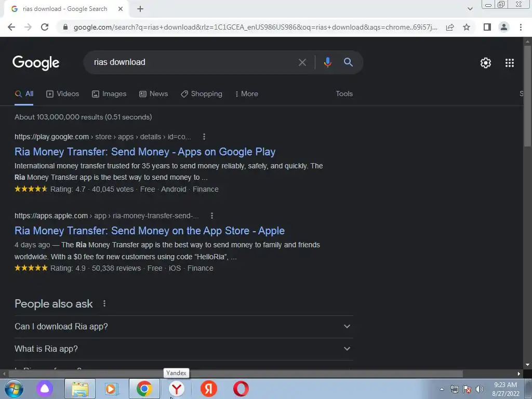Launch Opera from the taskbar
532x399 pixels.
click(241, 389)
